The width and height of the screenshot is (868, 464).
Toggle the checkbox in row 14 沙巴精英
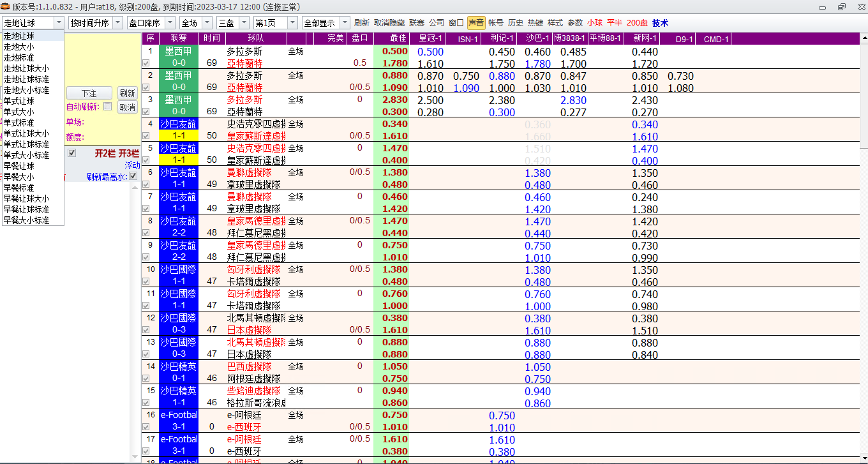(146, 378)
